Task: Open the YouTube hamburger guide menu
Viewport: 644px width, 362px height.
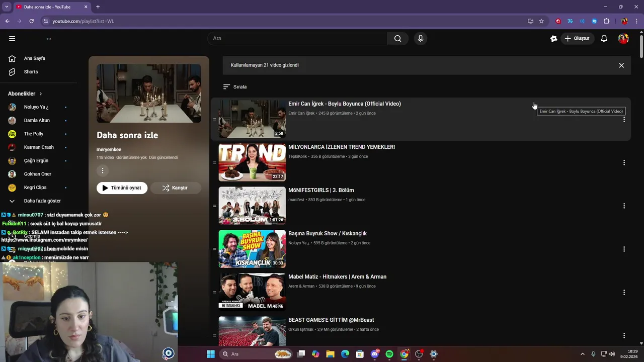Action: pyautogui.click(x=12, y=39)
